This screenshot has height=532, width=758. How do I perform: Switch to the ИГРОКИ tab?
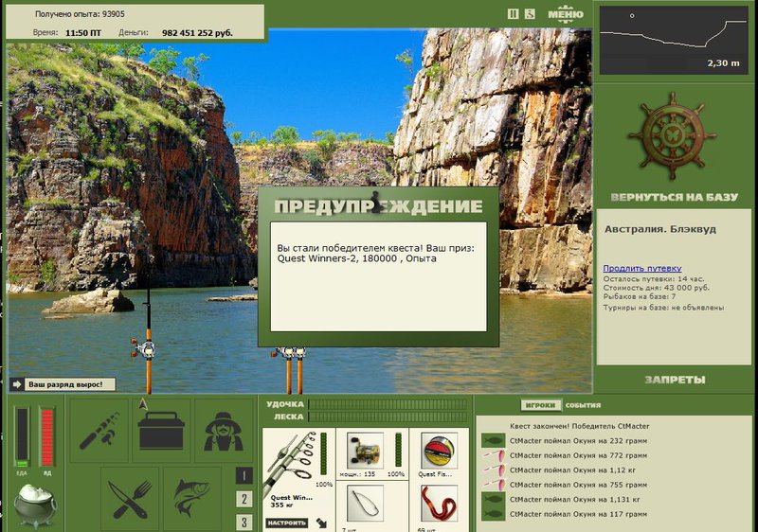point(541,405)
